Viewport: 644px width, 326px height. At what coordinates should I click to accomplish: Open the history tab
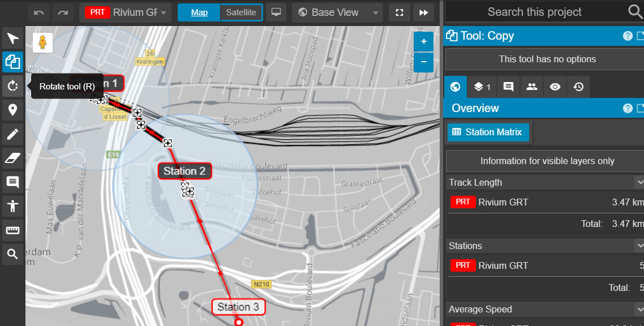pos(579,87)
